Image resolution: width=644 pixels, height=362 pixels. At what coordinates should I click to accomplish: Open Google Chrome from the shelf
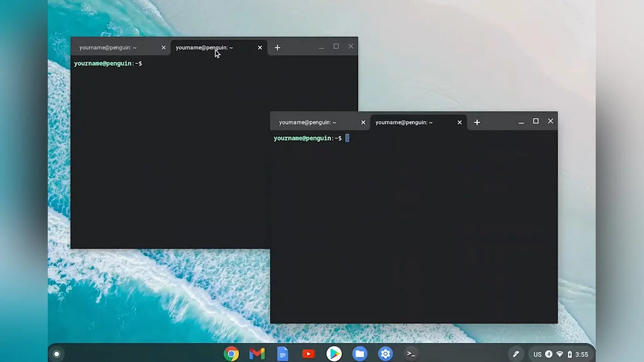(x=231, y=354)
